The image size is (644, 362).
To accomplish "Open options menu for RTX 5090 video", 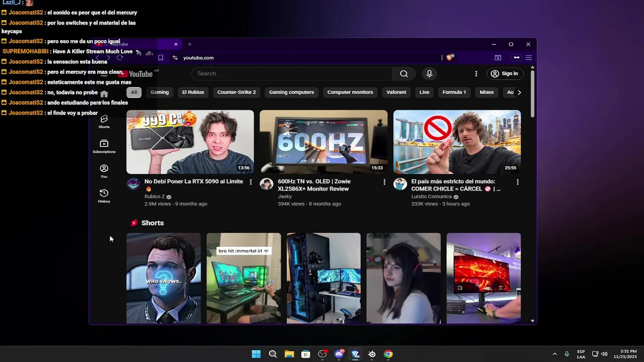I will [x=251, y=182].
